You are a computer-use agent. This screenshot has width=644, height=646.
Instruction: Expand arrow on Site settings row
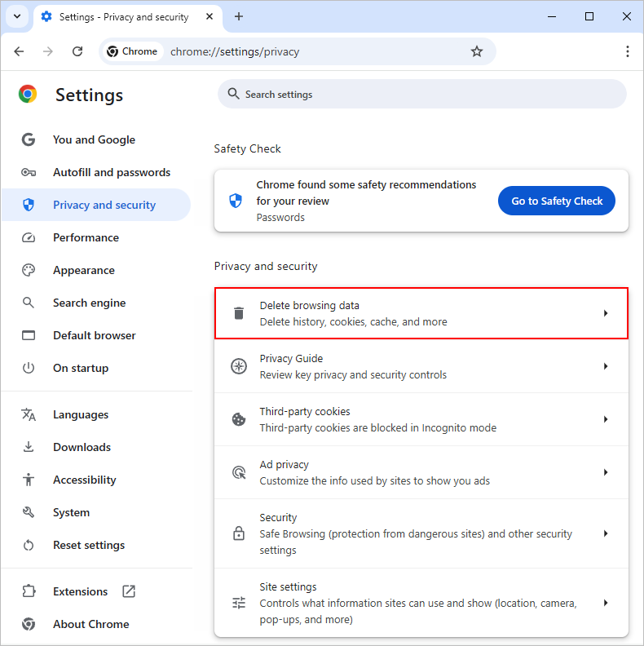pos(606,603)
